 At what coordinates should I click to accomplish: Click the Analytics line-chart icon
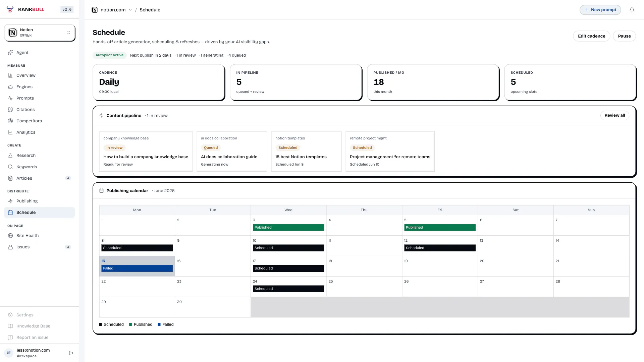10,132
